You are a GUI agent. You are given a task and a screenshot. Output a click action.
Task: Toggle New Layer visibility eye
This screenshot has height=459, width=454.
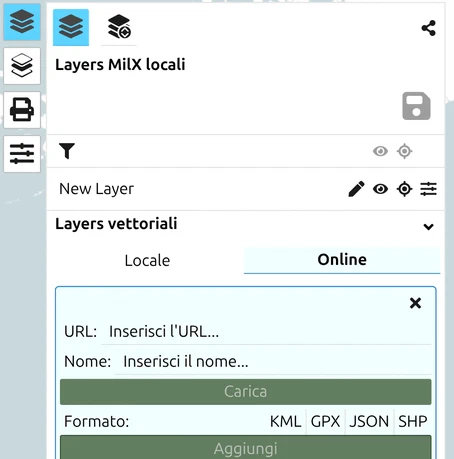[x=380, y=189]
